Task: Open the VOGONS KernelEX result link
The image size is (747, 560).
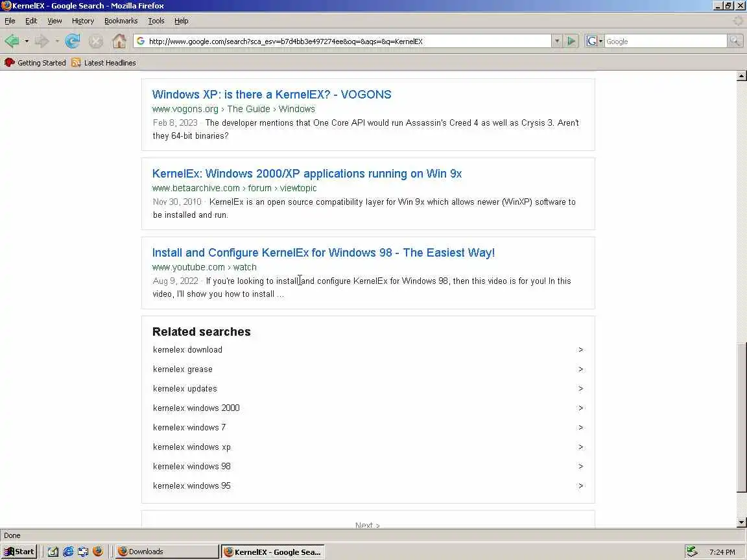Action: tap(272, 94)
